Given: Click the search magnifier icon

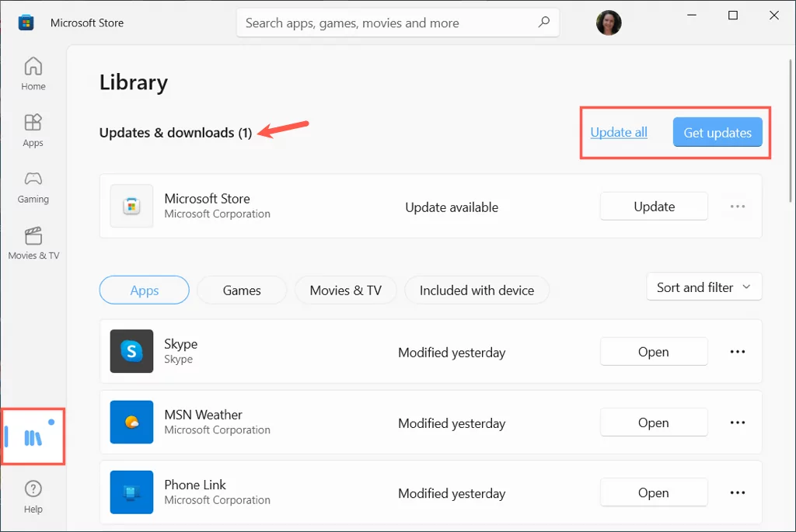Looking at the screenshot, I should pyautogui.click(x=543, y=23).
